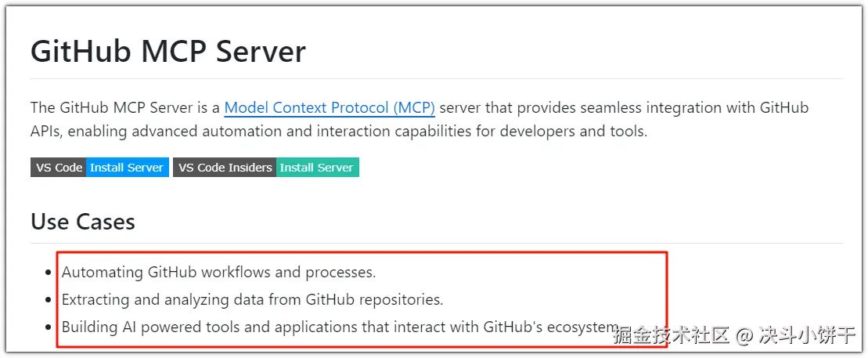Click the @ symbol in the watermark

(745, 337)
